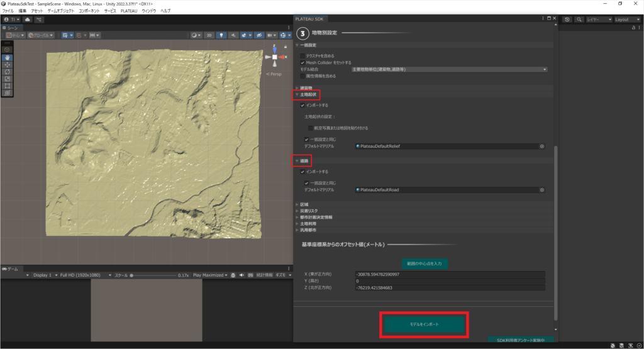The height and width of the screenshot is (349, 644).
Task: Expand the 区域 section
Action: 302,204
